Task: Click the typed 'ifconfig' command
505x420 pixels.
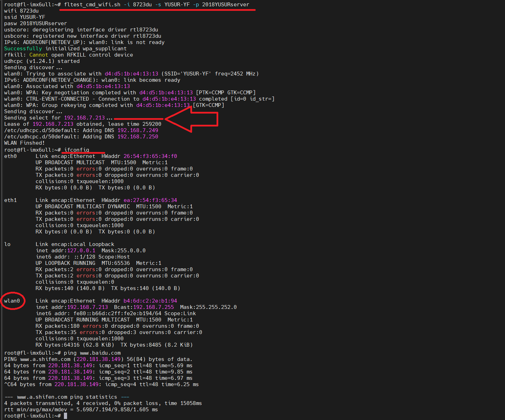Action: point(77,150)
